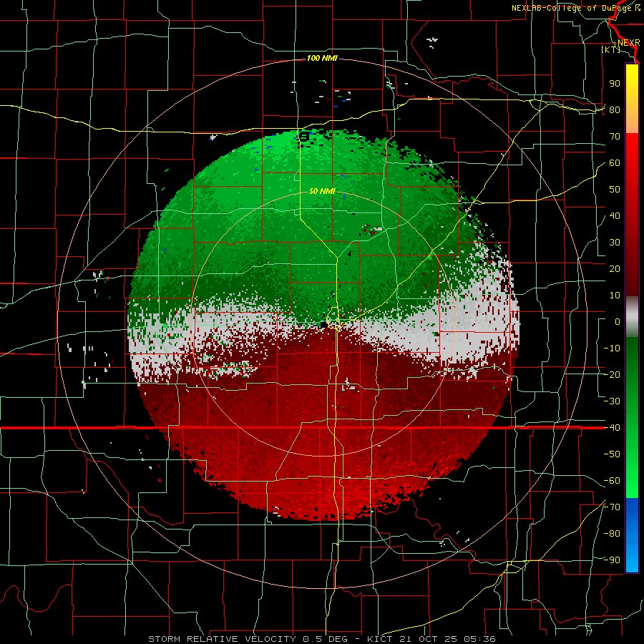
Task: Click the black radar site marker at center
Action: 324,324
